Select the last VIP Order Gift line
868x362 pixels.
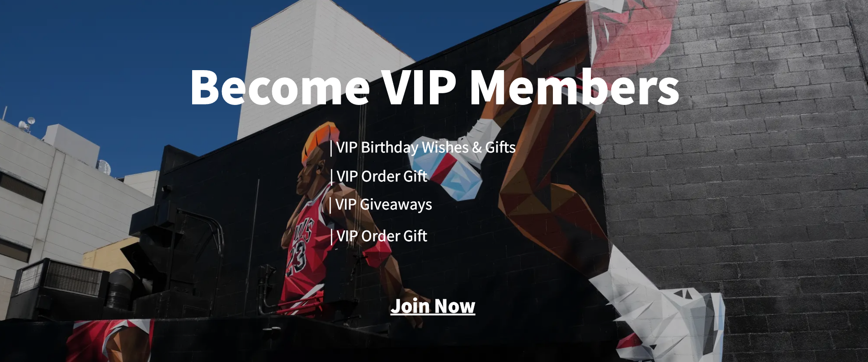382,236
